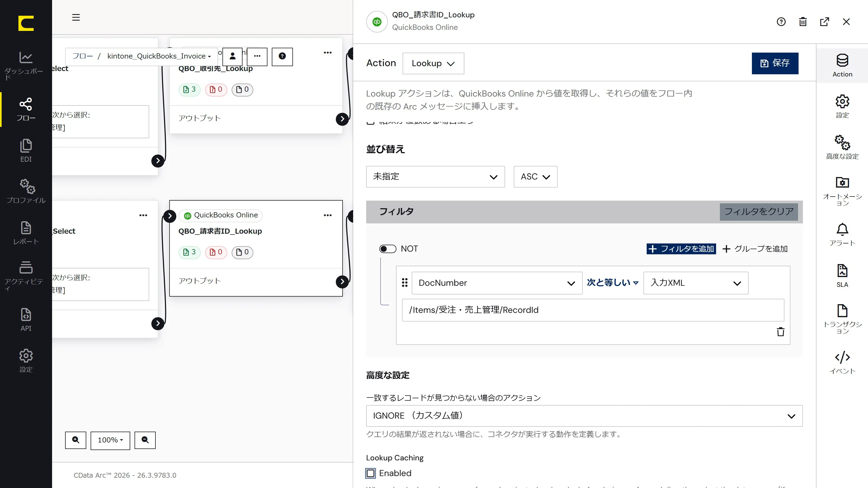Click success count badge on QBO_請求書ID_Lookup
868x488 pixels.
(x=189, y=252)
